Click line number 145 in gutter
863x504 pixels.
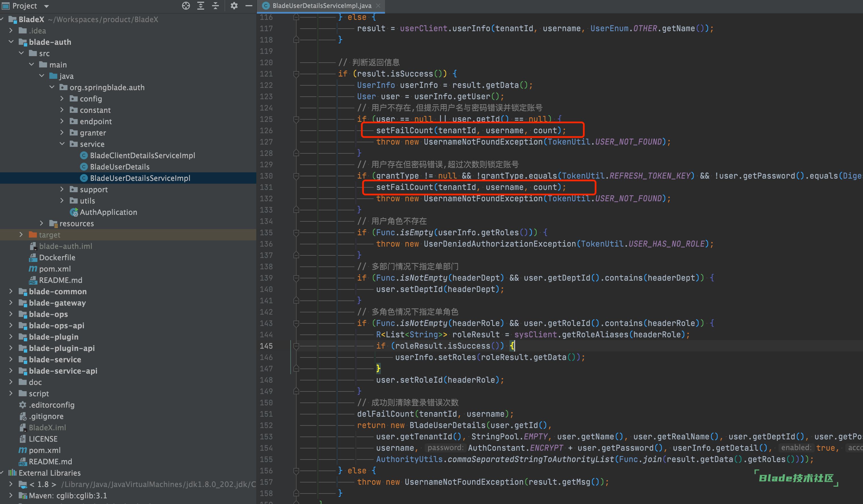click(266, 346)
